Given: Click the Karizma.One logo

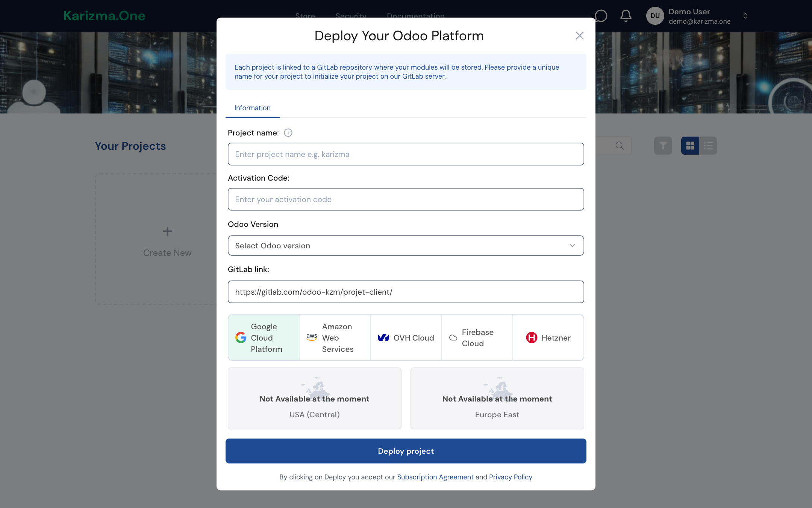Looking at the screenshot, I should 104,16.
